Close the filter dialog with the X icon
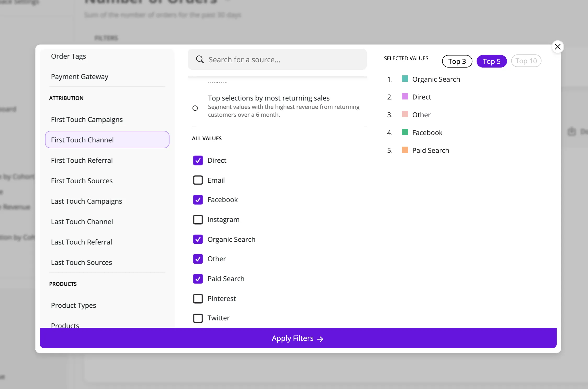Screen dimensions: 588x389 (x=558, y=47)
